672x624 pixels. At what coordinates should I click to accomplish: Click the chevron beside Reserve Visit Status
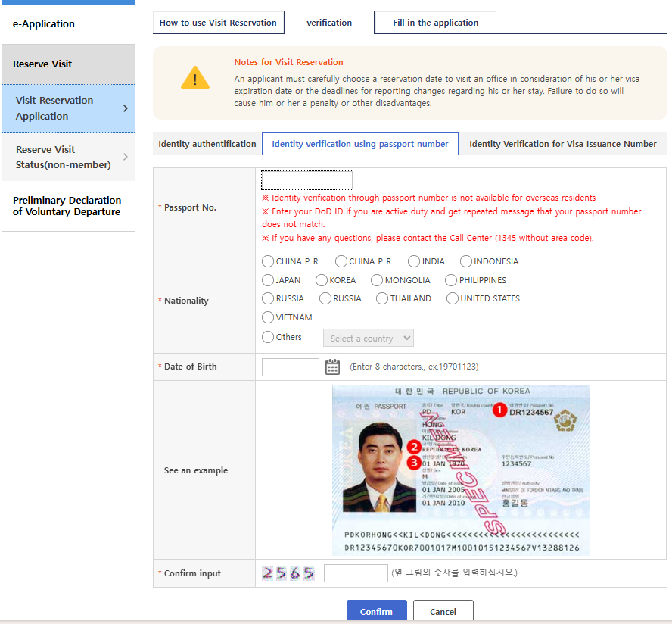point(125,157)
